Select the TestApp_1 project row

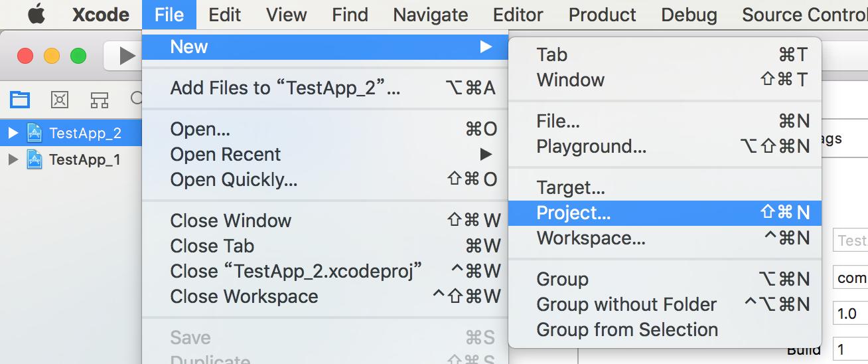[x=71, y=159]
